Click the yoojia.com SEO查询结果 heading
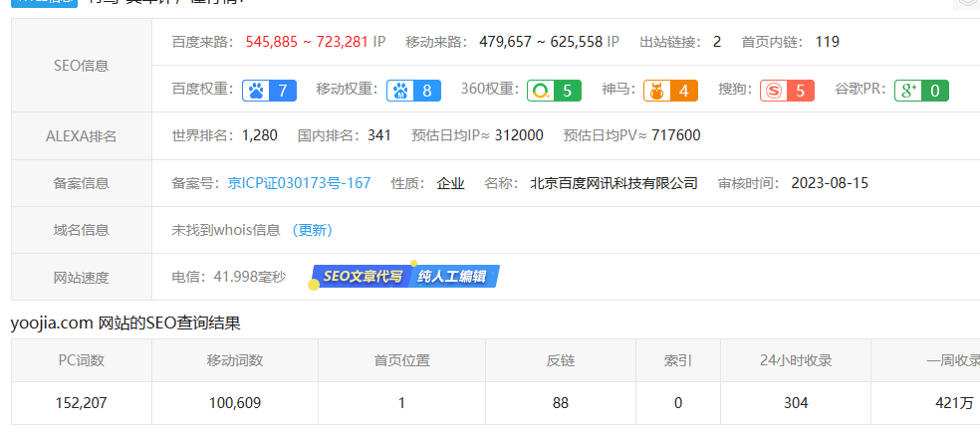 [x=125, y=324]
